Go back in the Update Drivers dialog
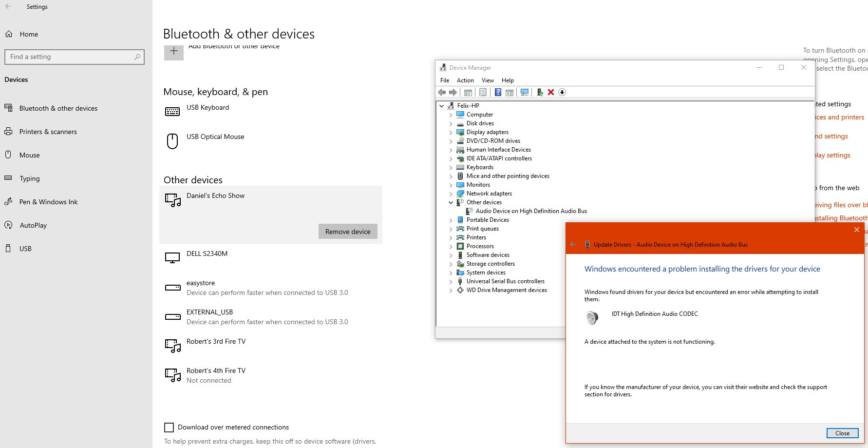The width and height of the screenshot is (868, 448). click(x=573, y=245)
